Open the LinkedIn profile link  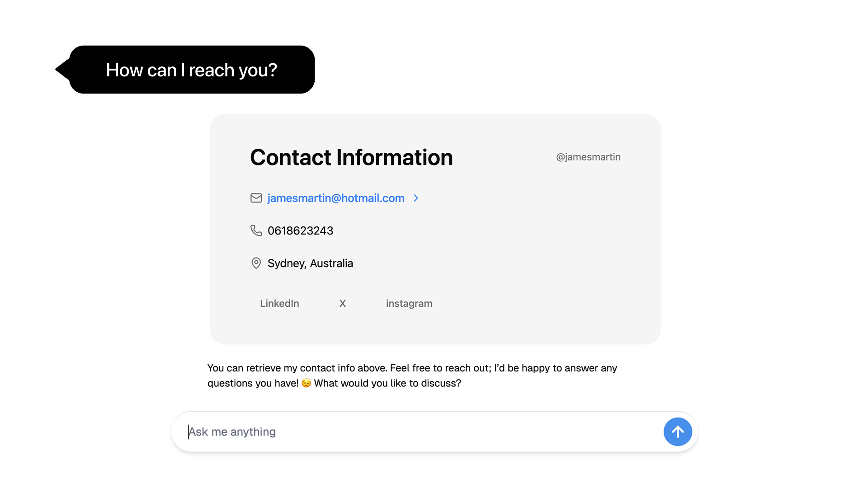(x=279, y=304)
